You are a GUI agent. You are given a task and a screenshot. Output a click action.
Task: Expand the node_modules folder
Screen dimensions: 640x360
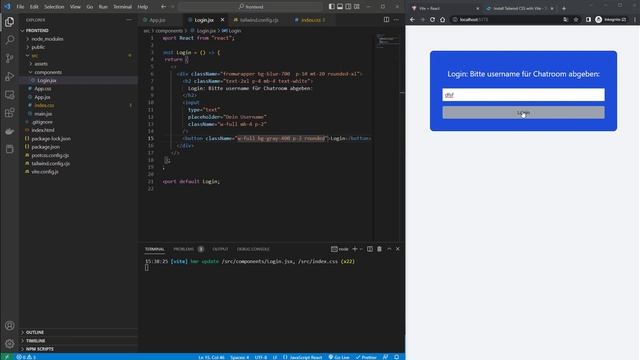tap(47, 39)
